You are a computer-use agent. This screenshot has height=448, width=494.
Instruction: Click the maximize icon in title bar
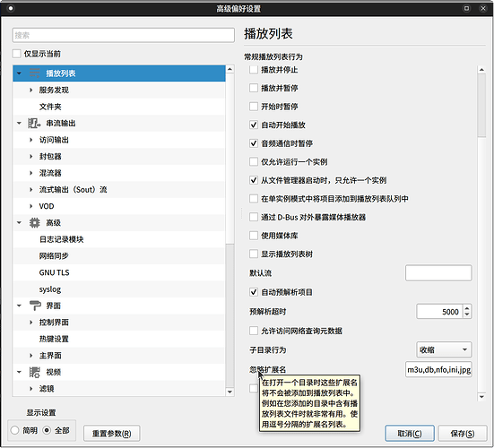pos(466,8)
